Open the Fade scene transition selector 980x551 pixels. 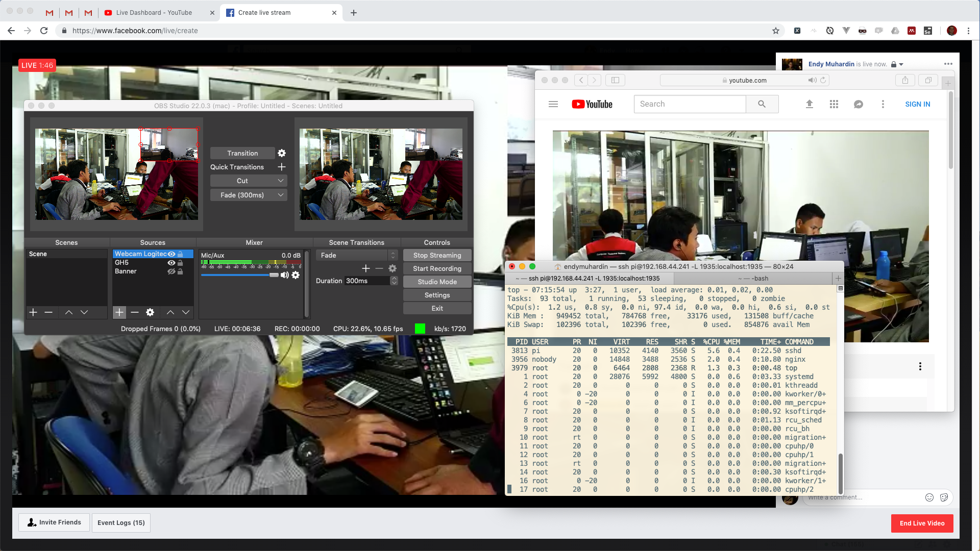tap(356, 255)
